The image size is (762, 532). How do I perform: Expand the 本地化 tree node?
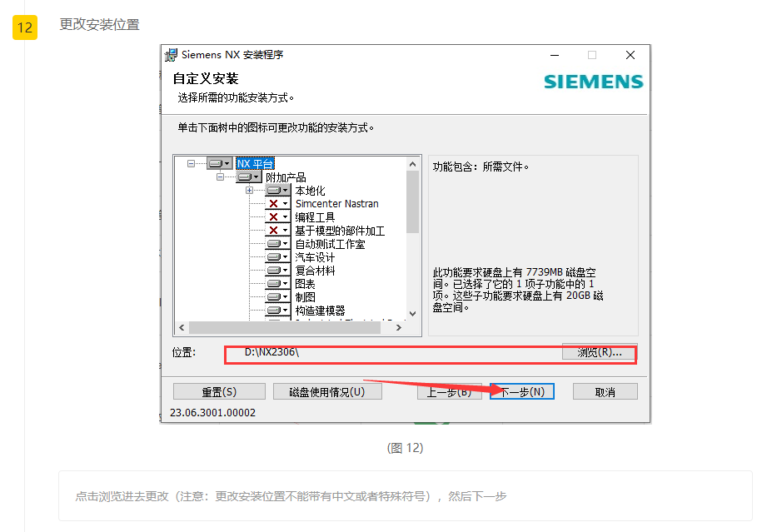[x=249, y=191]
